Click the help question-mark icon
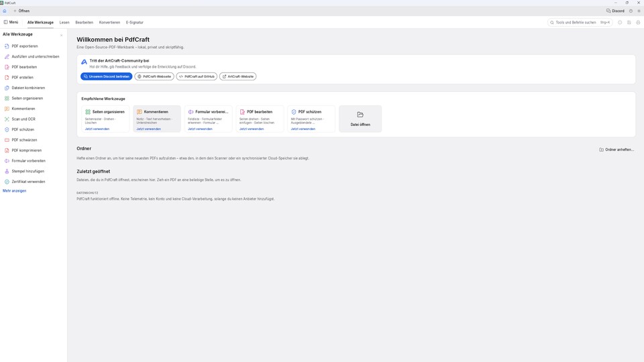Image resolution: width=644 pixels, height=362 pixels. pos(631,11)
